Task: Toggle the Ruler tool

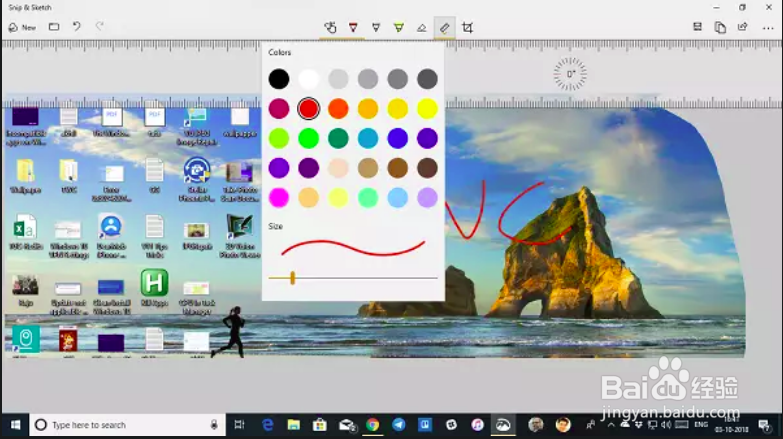Action: tap(444, 27)
